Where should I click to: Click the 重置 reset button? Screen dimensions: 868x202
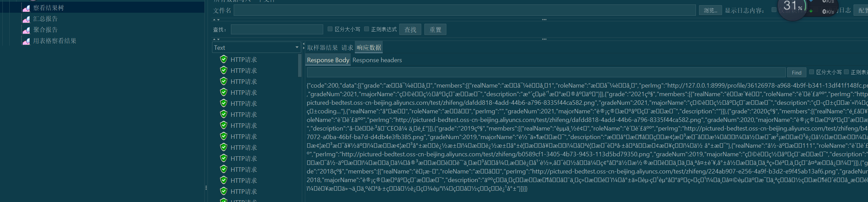[x=435, y=30]
